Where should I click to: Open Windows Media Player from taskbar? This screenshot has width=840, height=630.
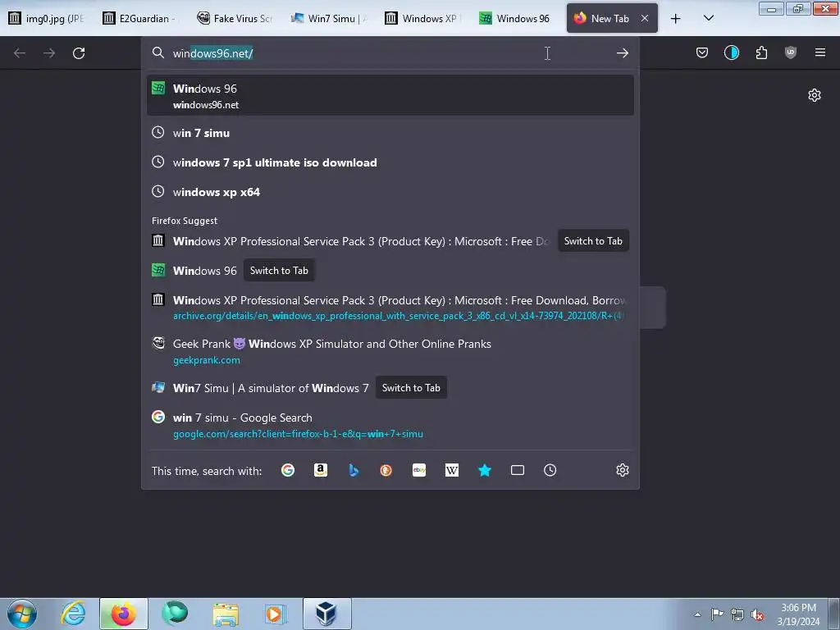pyautogui.click(x=276, y=614)
